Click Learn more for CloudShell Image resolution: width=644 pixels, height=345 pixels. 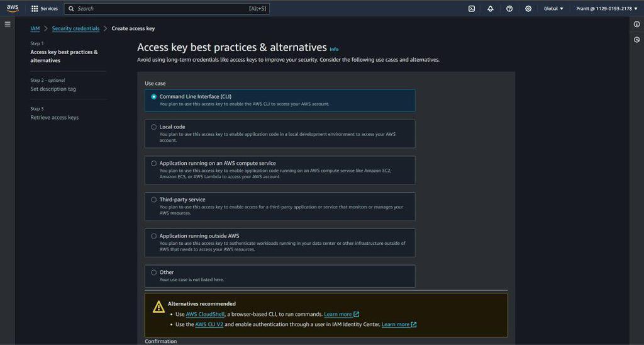[x=338, y=314]
